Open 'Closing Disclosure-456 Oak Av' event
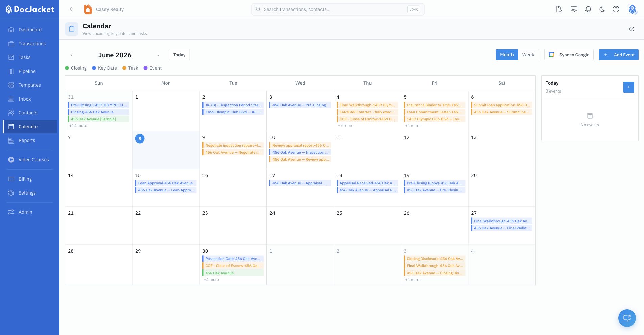644x335 pixels. pos(434,259)
